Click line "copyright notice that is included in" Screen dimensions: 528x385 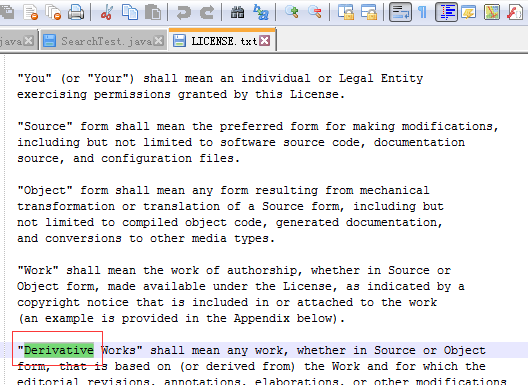tap(227, 302)
